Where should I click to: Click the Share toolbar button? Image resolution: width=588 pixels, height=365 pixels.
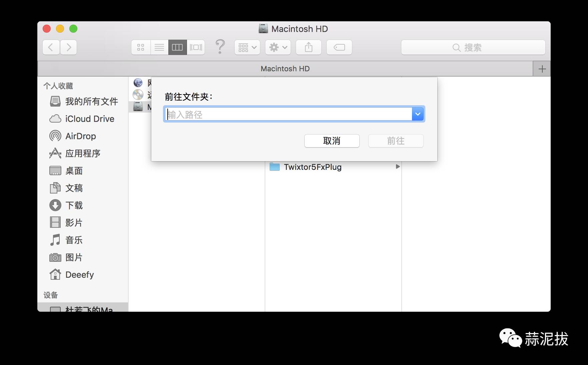tap(309, 47)
